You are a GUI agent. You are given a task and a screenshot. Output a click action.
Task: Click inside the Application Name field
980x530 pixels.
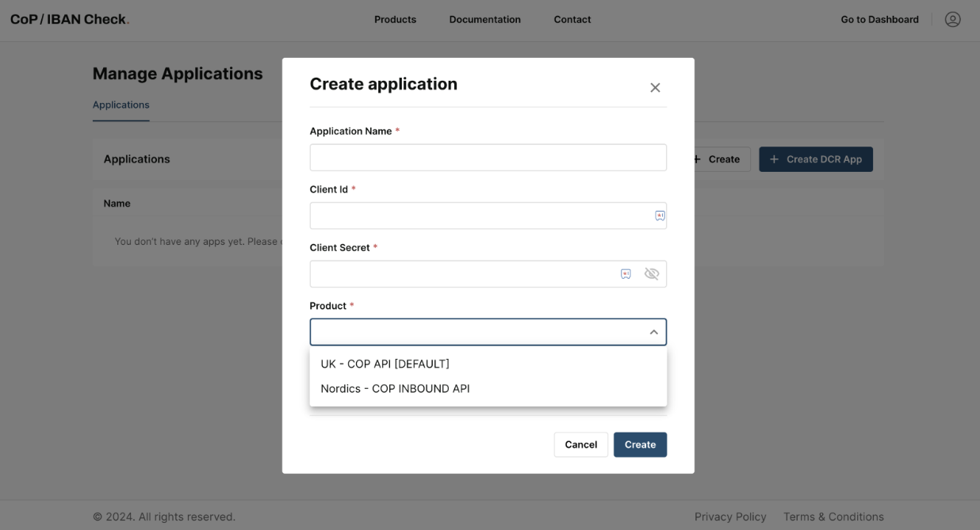[487, 157]
